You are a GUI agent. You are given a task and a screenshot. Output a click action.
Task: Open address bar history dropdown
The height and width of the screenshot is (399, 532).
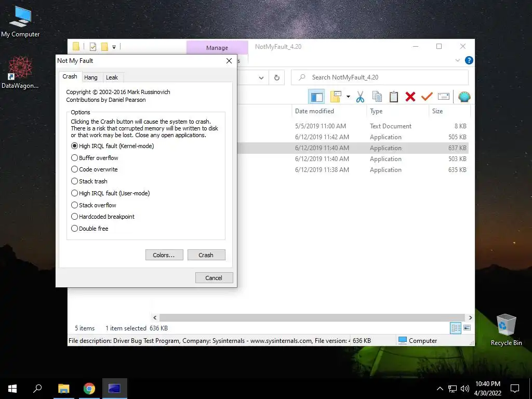261,78
